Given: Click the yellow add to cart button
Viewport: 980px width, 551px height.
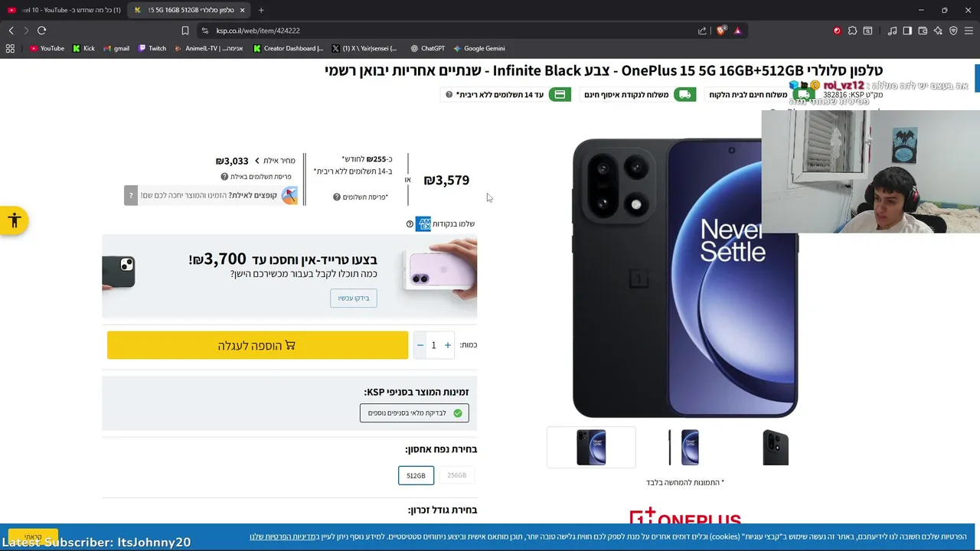Looking at the screenshot, I should (257, 345).
